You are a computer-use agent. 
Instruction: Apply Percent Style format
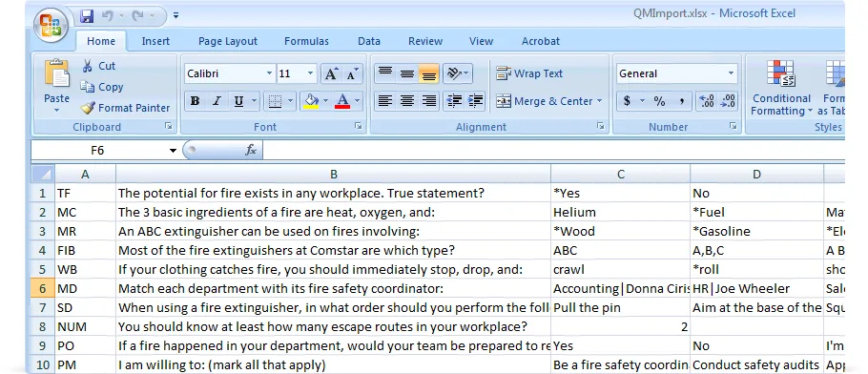tap(659, 101)
